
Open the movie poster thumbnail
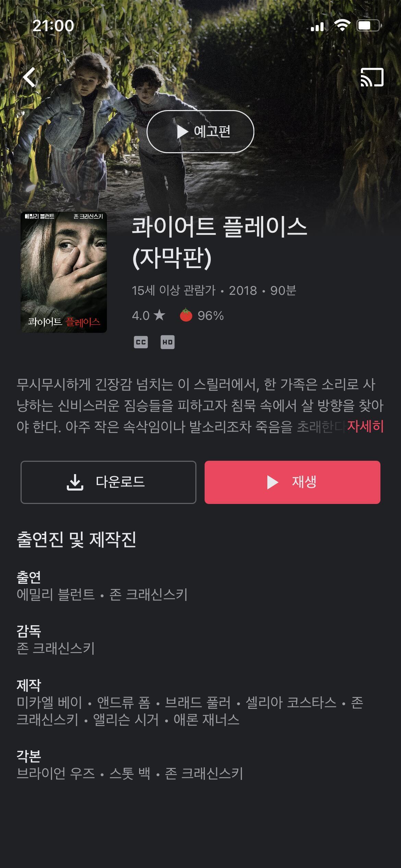click(x=64, y=272)
